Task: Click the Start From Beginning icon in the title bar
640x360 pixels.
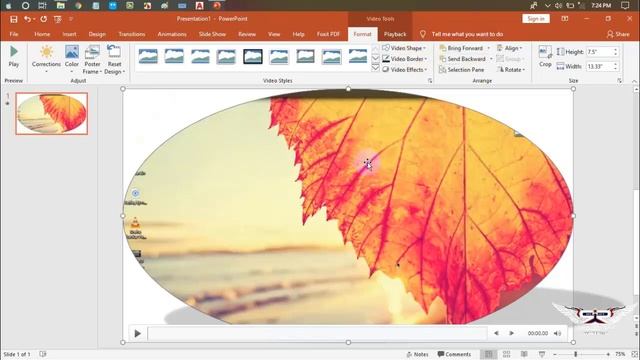Action: pos(58,19)
